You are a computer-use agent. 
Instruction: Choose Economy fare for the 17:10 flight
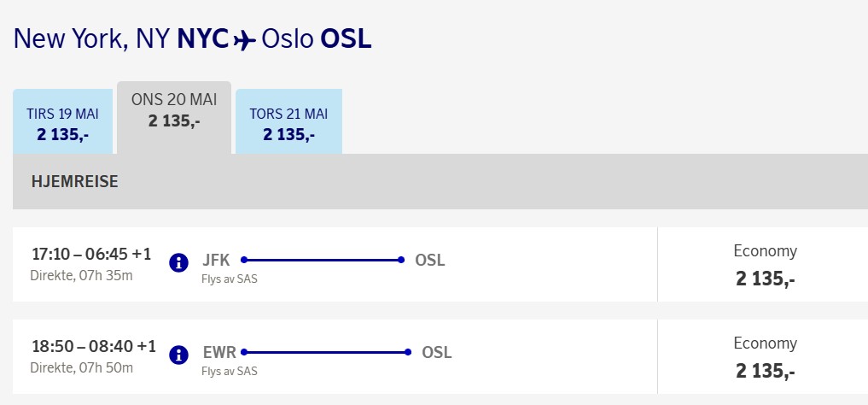pos(765,265)
